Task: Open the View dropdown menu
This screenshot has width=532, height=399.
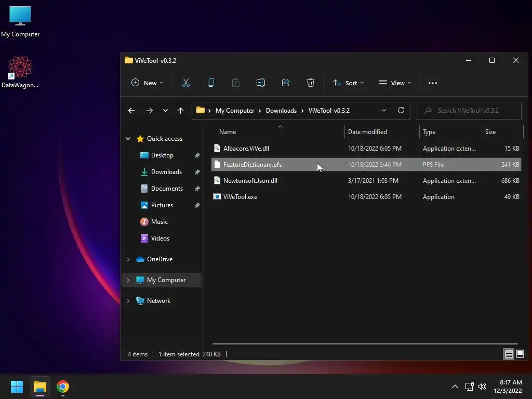Action: tap(395, 83)
